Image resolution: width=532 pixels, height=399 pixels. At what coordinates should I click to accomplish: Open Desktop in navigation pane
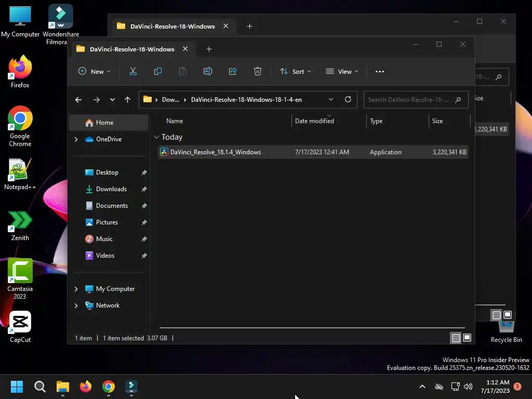(x=107, y=172)
